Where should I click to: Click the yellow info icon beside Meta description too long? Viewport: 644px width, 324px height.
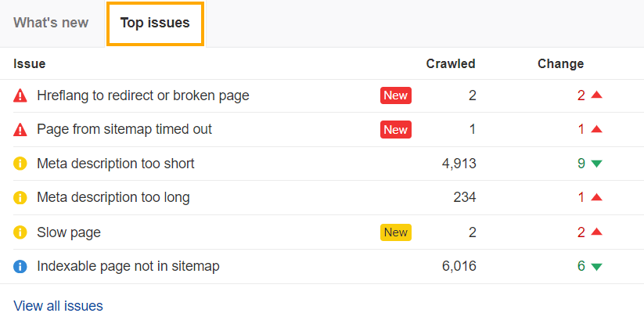tap(20, 198)
